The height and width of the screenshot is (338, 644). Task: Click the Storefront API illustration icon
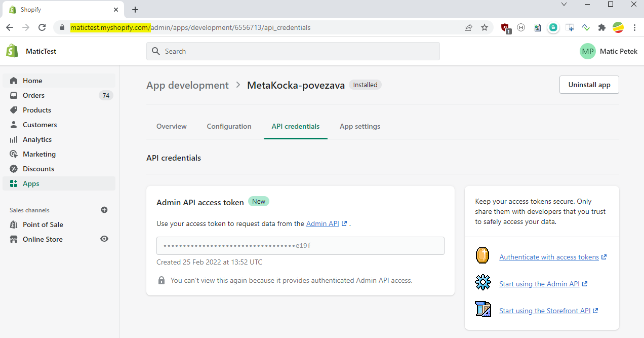483,309
